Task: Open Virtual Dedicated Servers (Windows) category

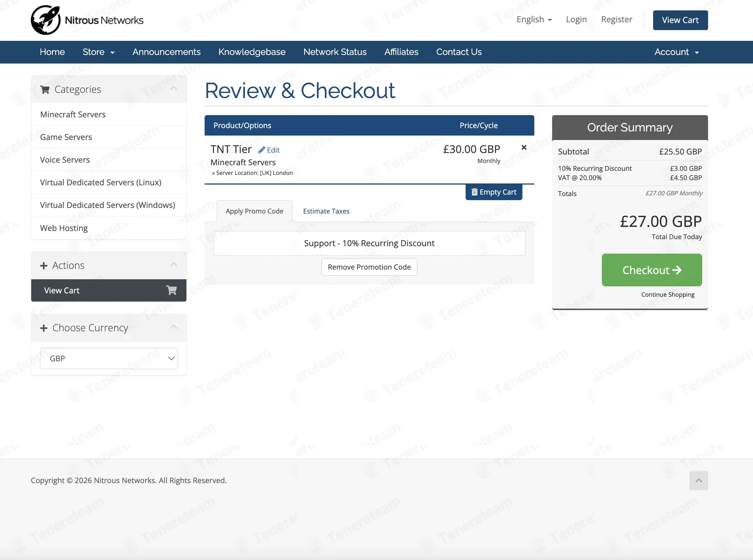Action: pos(109,205)
